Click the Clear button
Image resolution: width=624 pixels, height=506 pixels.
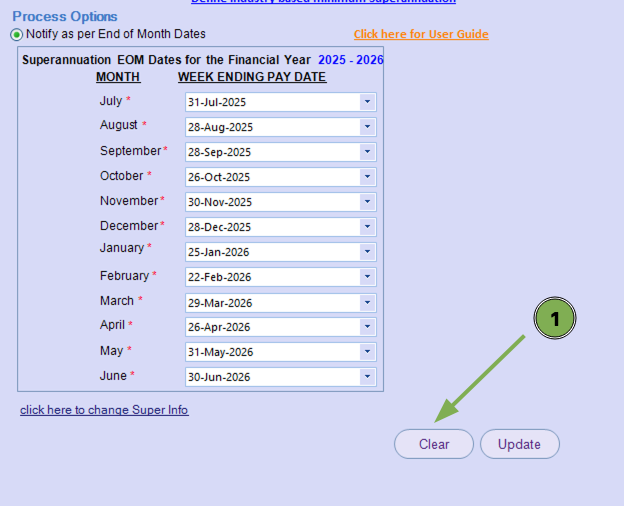(434, 444)
